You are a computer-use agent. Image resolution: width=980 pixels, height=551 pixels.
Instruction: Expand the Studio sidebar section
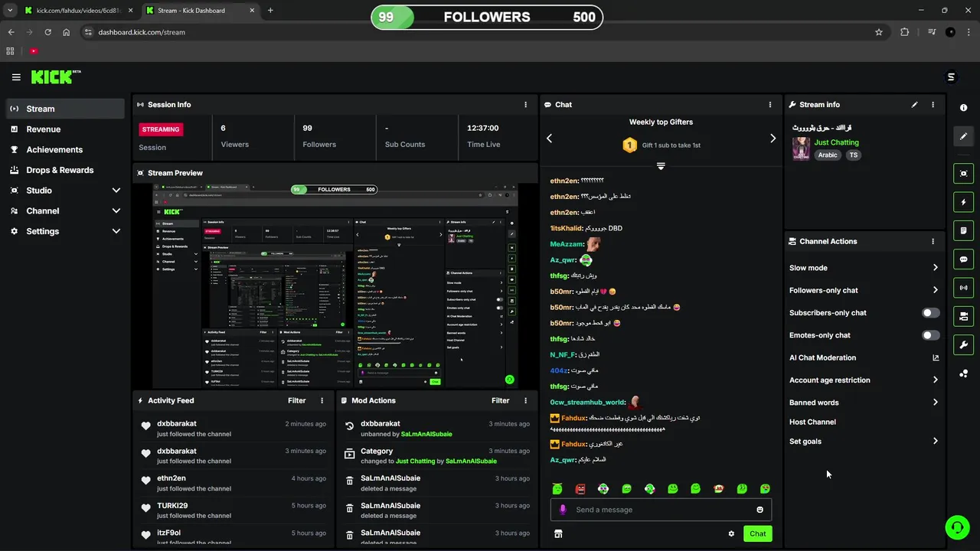[66, 191]
